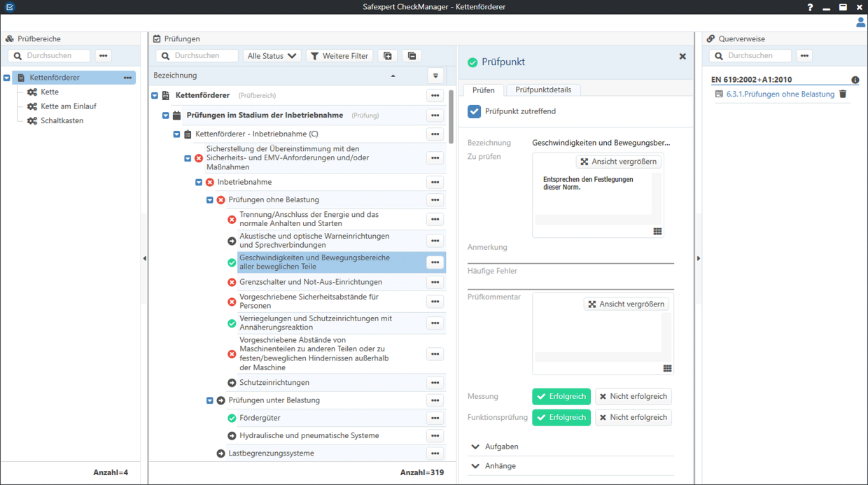Click the grid icon in the Zu prüfen field
This screenshot has height=485, width=868.
[657, 230]
